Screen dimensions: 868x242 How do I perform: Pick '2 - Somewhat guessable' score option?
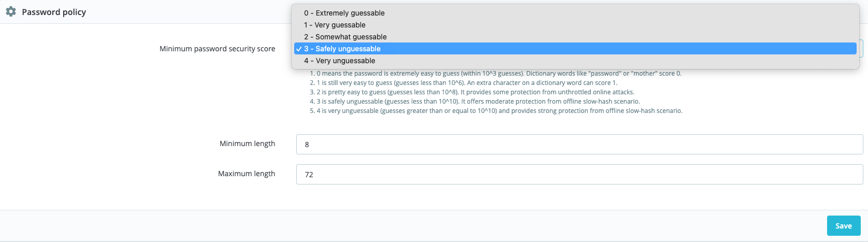tap(345, 37)
